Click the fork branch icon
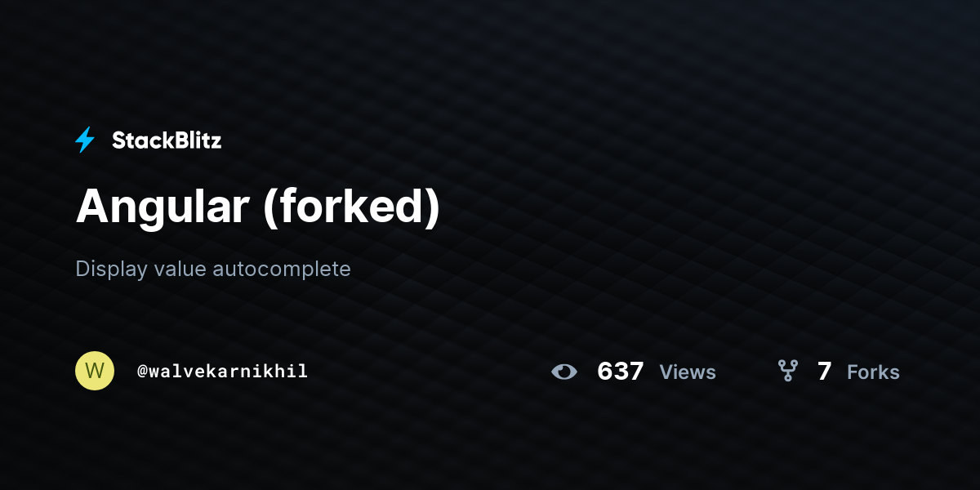The height and width of the screenshot is (490, 980). pos(788,372)
